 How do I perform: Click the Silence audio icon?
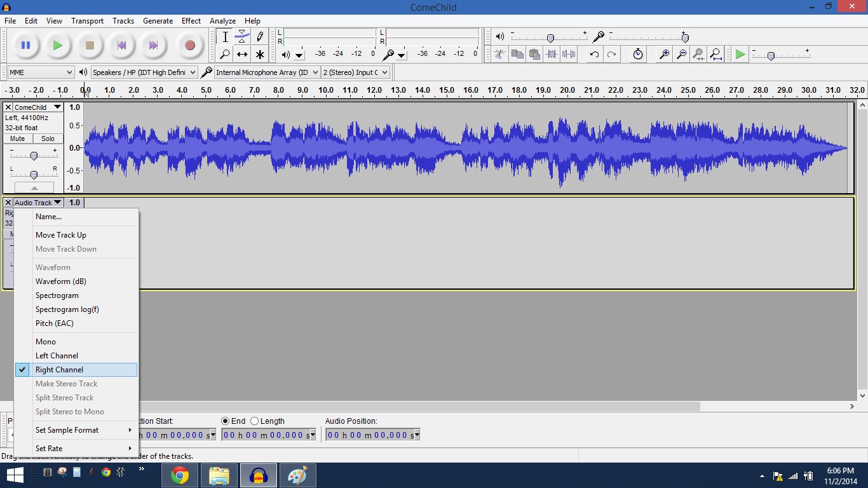coord(569,55)
